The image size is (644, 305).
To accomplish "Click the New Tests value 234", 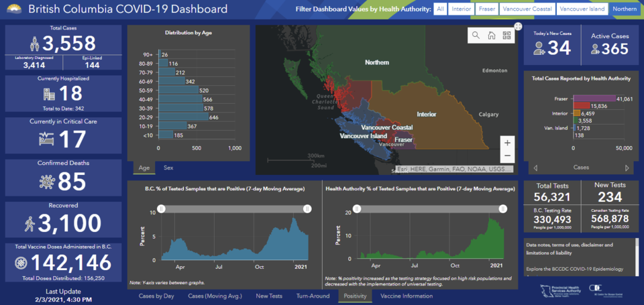I will pos(610,198).
